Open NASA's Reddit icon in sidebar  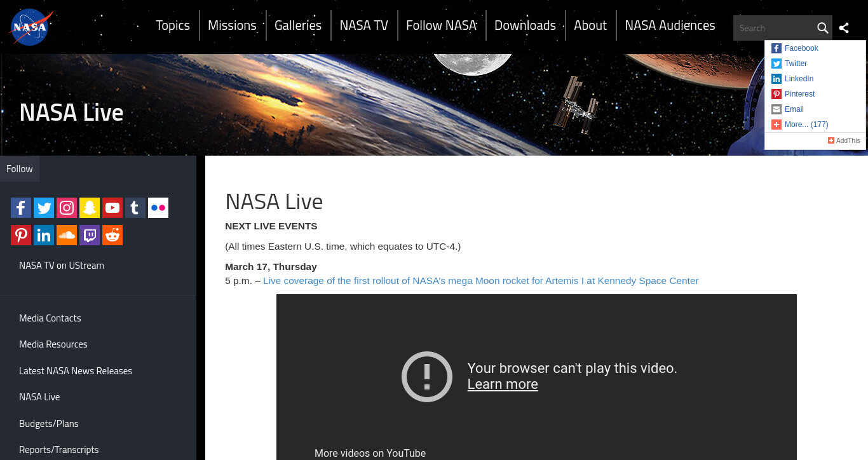(x=112, y=235)
